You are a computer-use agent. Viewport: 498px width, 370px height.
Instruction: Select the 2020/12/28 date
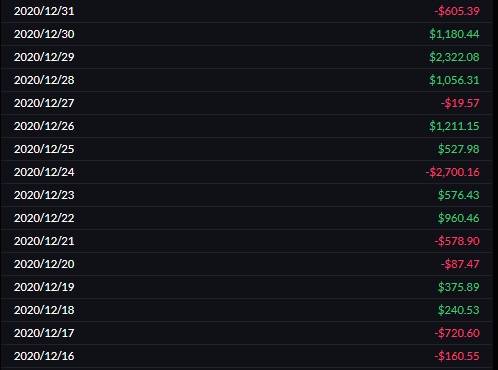pos(44,80)
